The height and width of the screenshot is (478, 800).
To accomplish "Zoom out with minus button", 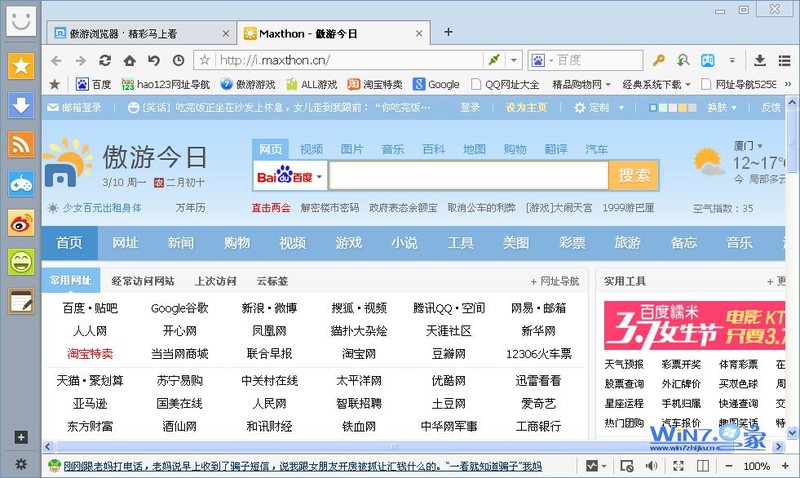I will [x=729, y=465].
